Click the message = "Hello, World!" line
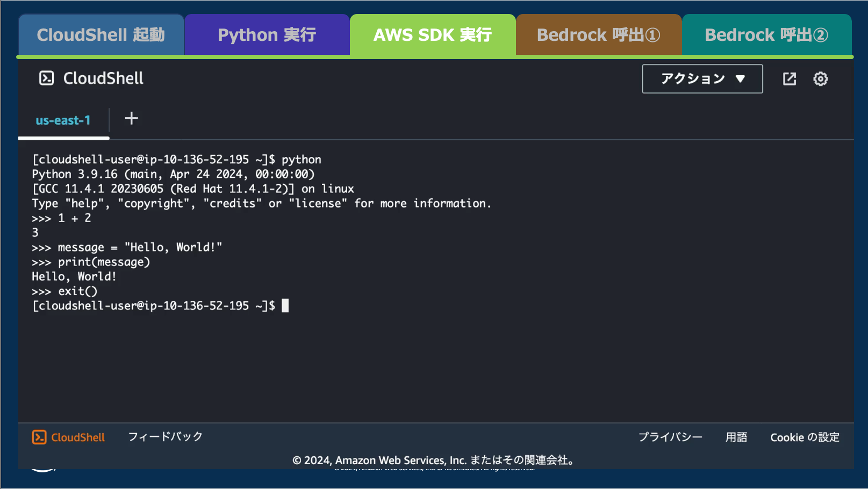868x489 pixels. click(127, 247)
